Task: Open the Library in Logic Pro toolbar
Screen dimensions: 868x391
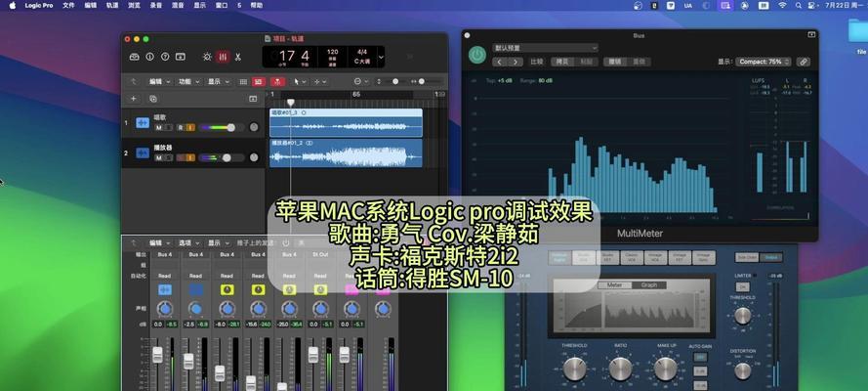Action: [x=134, y=57]
